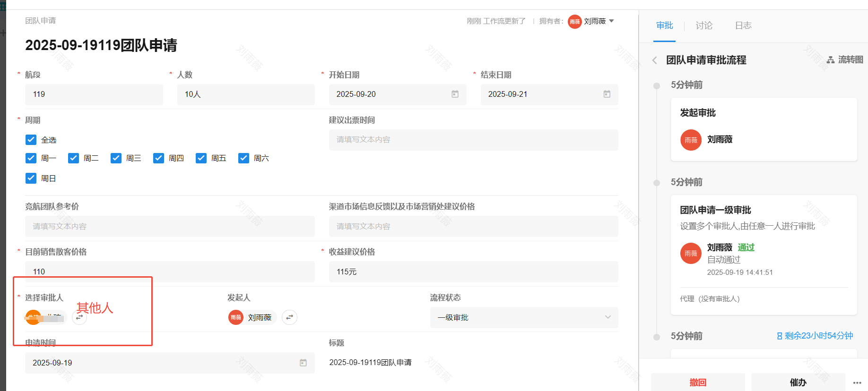Open the calendar icon in 开始日期 field
This screenshot has height=391, width=868.
tap(455, 94)
